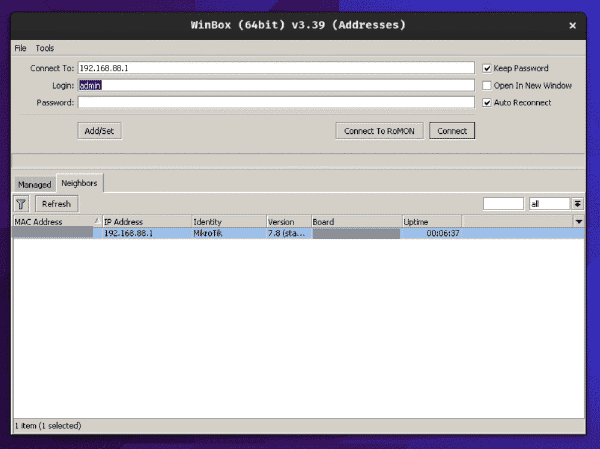Sort by Uptime column header
Screen dimensions: 600x449
tap(432, 222)
